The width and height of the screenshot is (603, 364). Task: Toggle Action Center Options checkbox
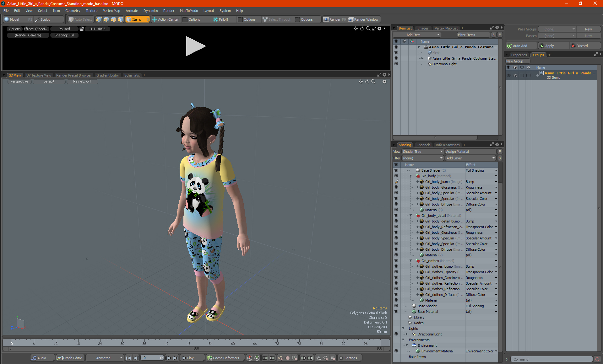pyautogui.click(x=185, y=19)
